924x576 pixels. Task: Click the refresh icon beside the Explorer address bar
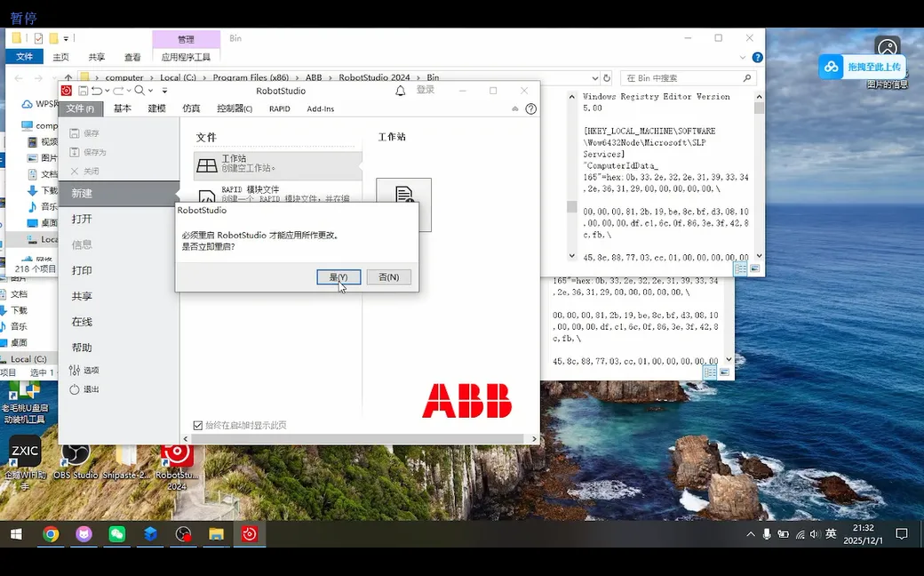606,78
